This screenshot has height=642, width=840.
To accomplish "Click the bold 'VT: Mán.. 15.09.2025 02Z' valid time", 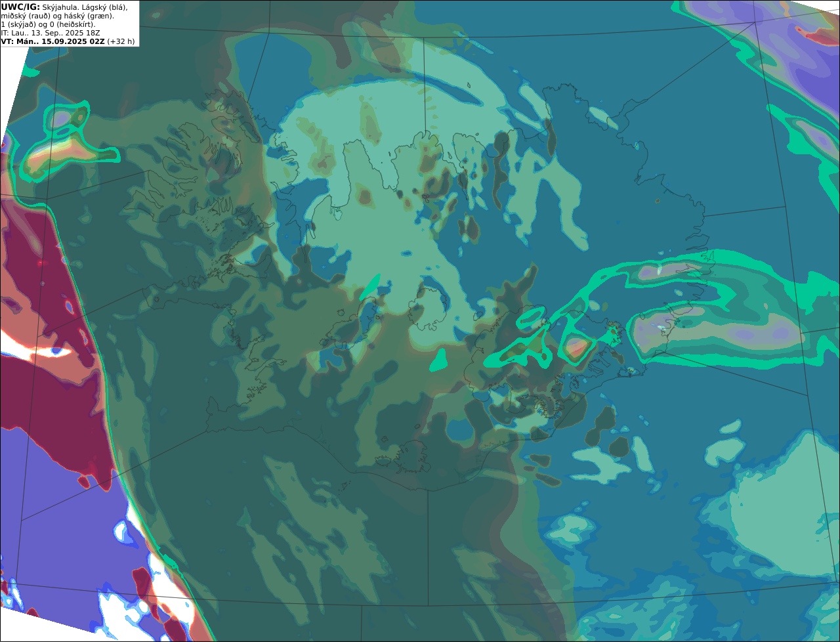I will (53, 41).
